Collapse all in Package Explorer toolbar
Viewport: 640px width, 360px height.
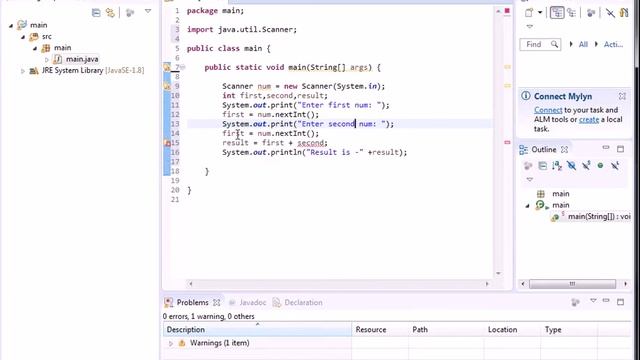point(96,13)
